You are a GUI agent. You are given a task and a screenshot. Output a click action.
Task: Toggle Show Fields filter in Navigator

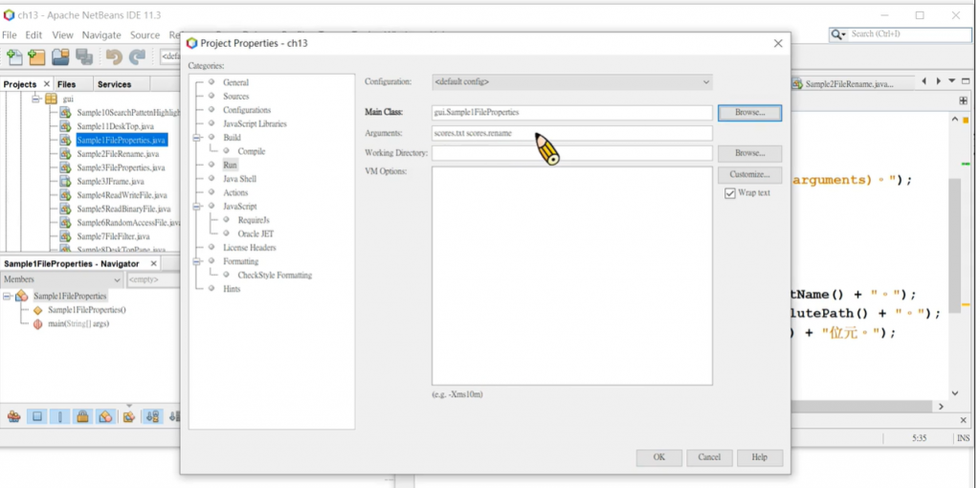tap(37, 416)
